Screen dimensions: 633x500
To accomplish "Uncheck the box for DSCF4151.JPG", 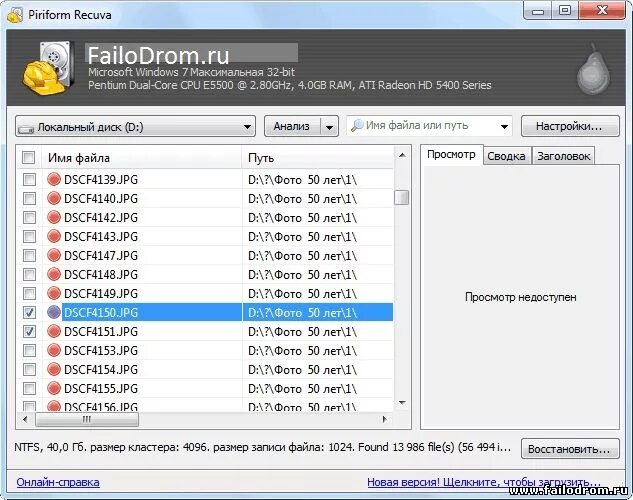I will [x=29, y=331].
